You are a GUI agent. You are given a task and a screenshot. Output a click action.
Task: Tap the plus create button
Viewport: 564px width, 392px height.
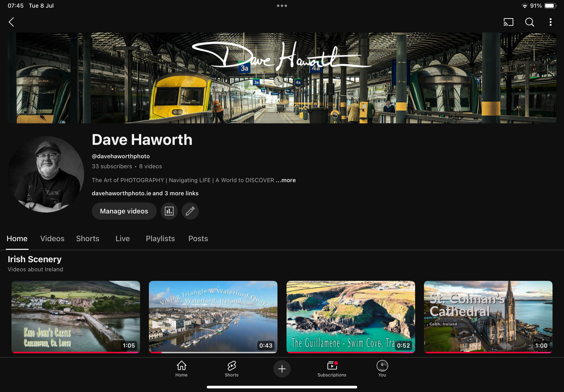(x=282, y=369)
